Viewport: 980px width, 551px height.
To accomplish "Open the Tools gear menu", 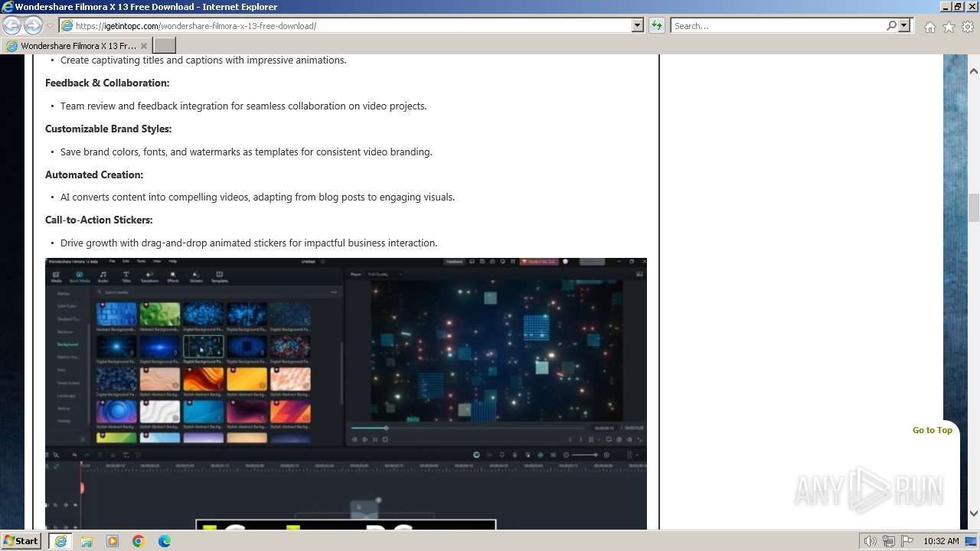I will pyautogui.click(x=968, y=27).
